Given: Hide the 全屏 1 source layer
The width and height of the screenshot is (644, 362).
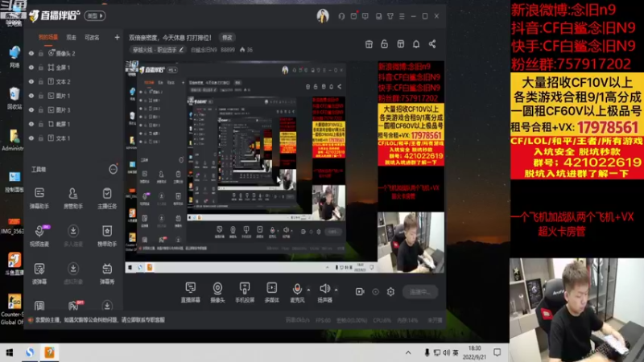Looking at the screenshot, I should (x=31, y=68).
